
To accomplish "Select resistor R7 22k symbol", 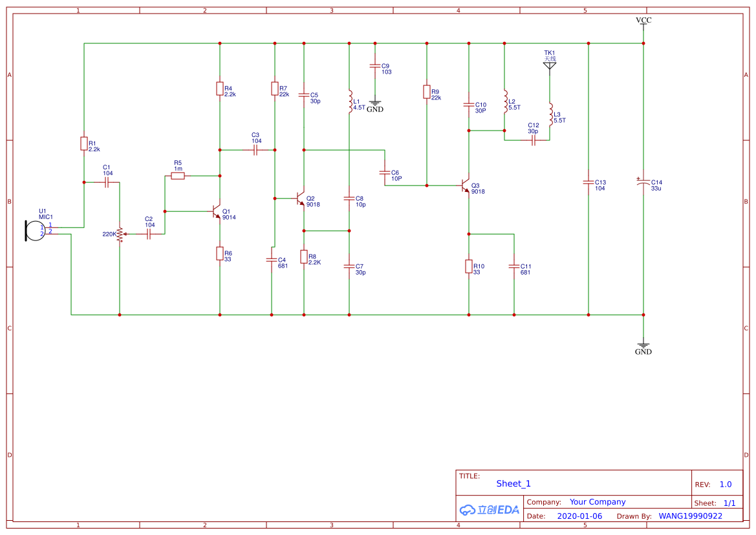I will click(x=275, y=89).
